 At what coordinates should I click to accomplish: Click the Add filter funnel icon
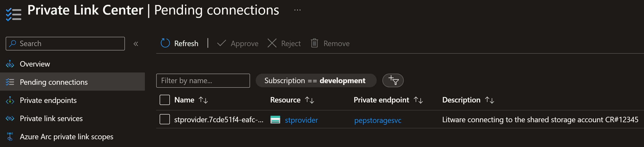pyautogui.click(x=393, y=80)
